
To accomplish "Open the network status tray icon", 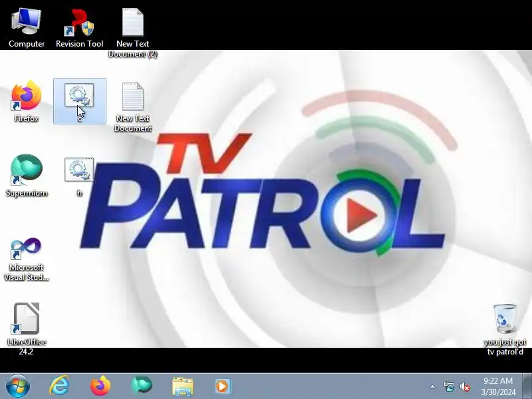I will click(x=448, y=386).
